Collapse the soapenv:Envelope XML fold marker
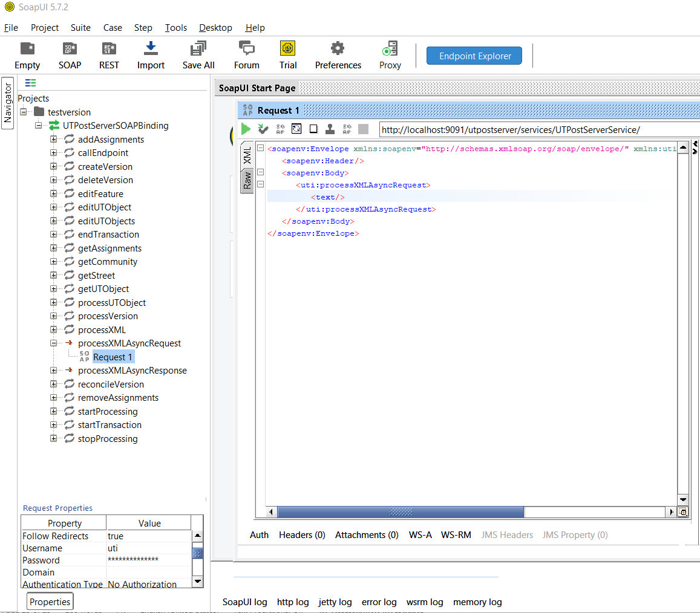This screenshot has width=700, height=613. click(x=261, y=148)
